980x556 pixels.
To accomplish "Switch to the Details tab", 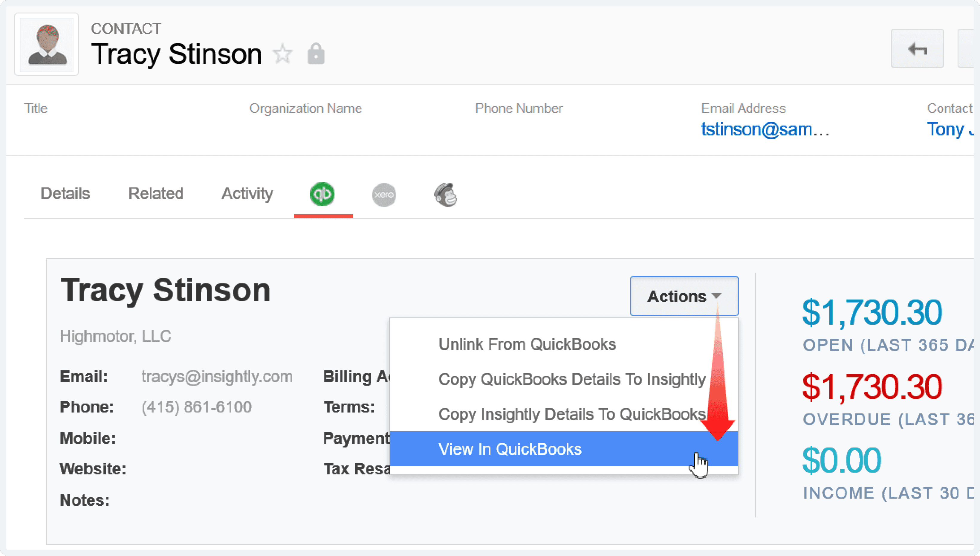I will pyautogui.click(x=65, y=194).
